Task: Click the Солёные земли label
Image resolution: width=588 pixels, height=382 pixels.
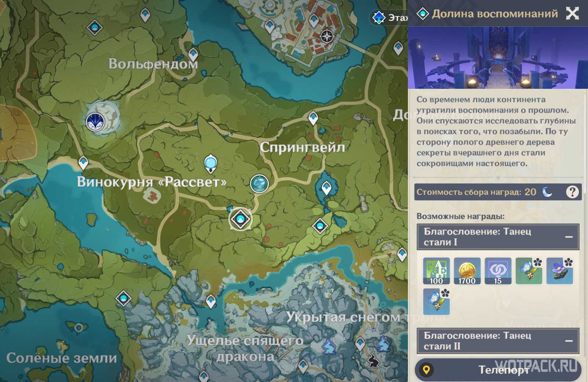Action: click(61, 358)
